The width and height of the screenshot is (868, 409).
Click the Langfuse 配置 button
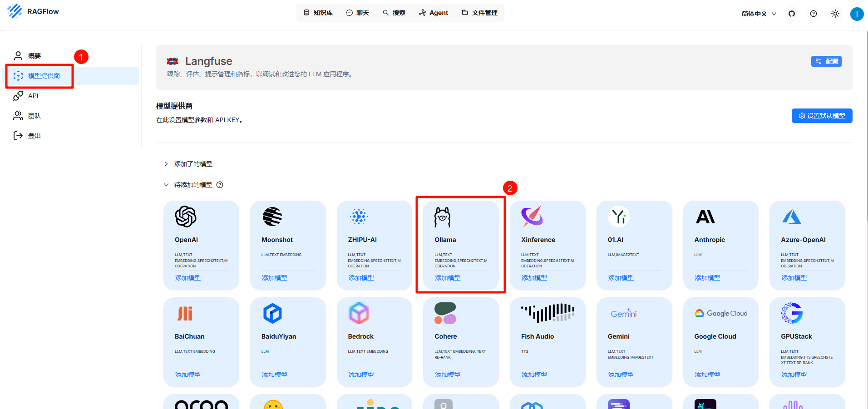pos(826,61)
